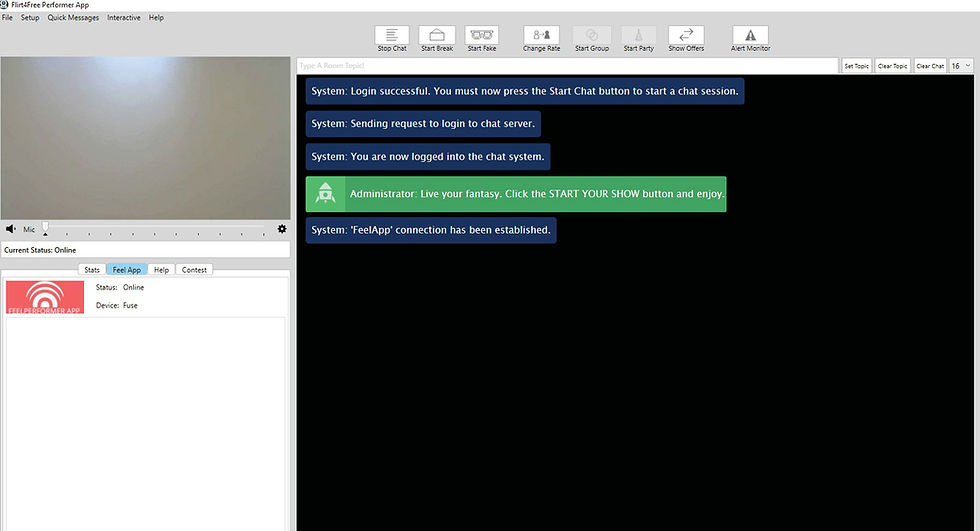Image resolution: width=980 pixels, height=531 pixels.
Task: Click the room topic input field
Action: [x=567, y=66]
